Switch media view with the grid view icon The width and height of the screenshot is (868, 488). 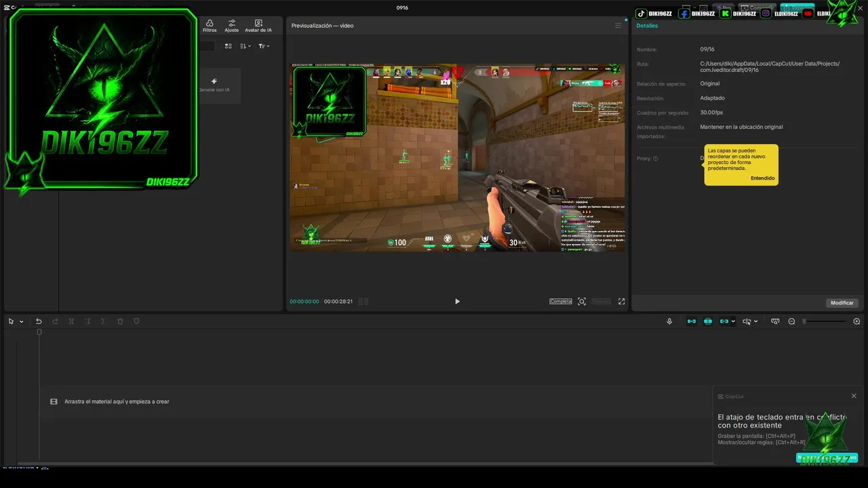point(228,46)
